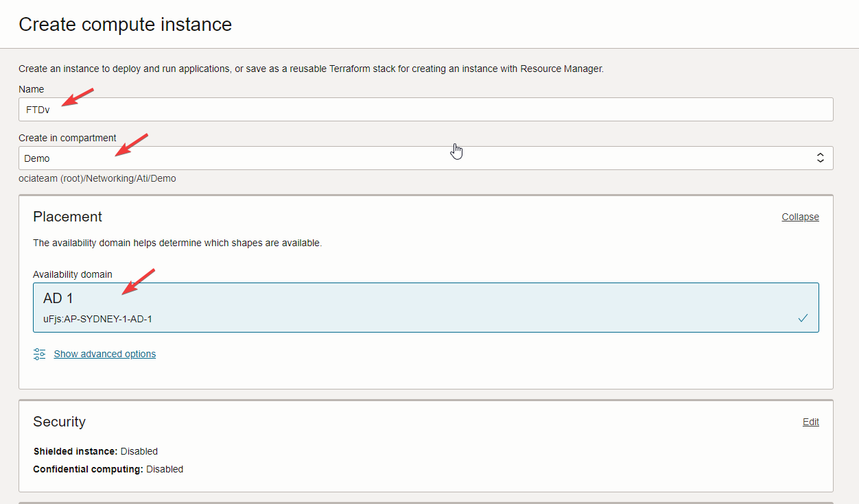Click the Name field label

coord(32,89)
